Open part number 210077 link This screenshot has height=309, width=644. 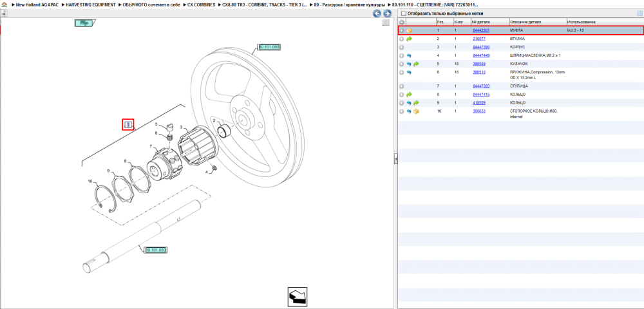479,39
